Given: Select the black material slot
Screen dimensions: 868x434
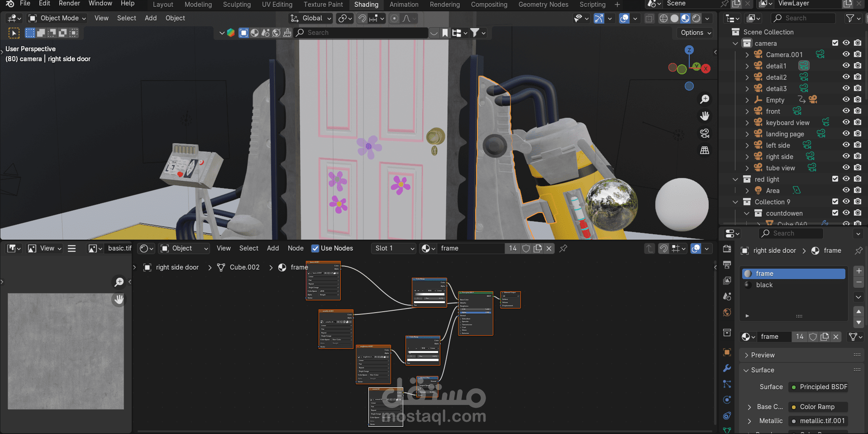Looking at the screenshot, I should click(x=794, y=285).
